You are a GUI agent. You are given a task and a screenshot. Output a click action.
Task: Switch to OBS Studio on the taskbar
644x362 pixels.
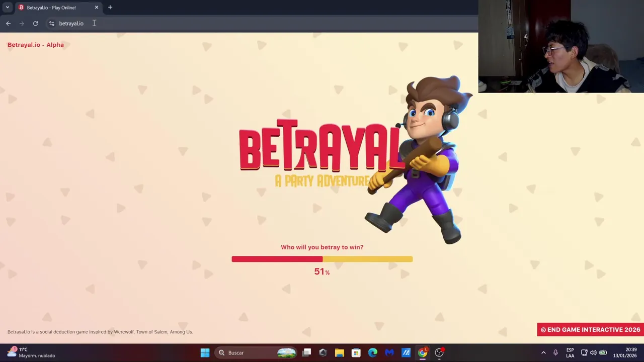(439, 352)
